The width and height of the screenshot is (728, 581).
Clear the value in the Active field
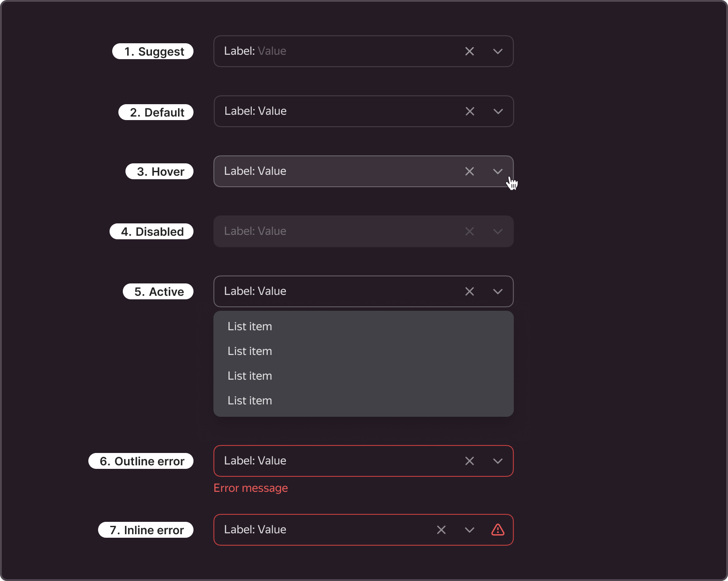coord(470,291)
